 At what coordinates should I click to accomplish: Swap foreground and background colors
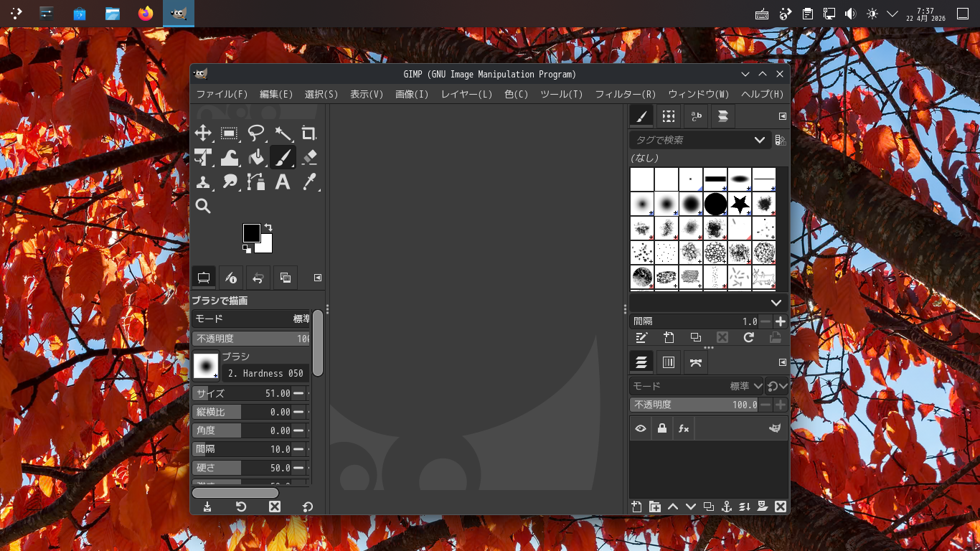pyautogui.click(x=268, y=227)
